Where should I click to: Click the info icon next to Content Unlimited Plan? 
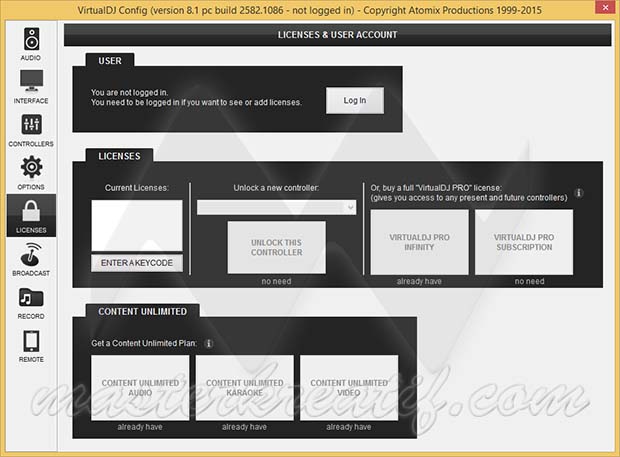pos(209,344)
